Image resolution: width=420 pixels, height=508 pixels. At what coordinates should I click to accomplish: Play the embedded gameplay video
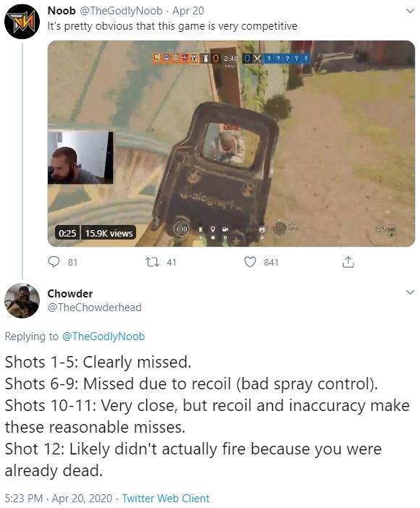231,143
